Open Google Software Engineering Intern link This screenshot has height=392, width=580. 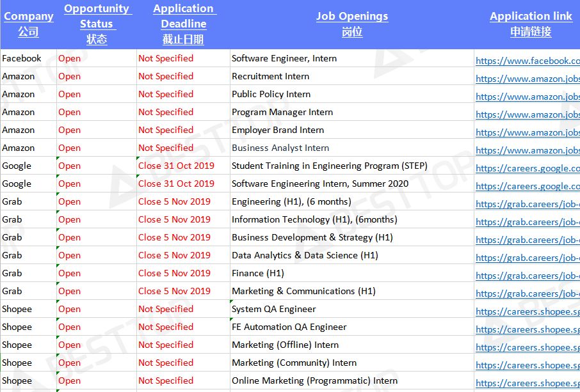528,186
